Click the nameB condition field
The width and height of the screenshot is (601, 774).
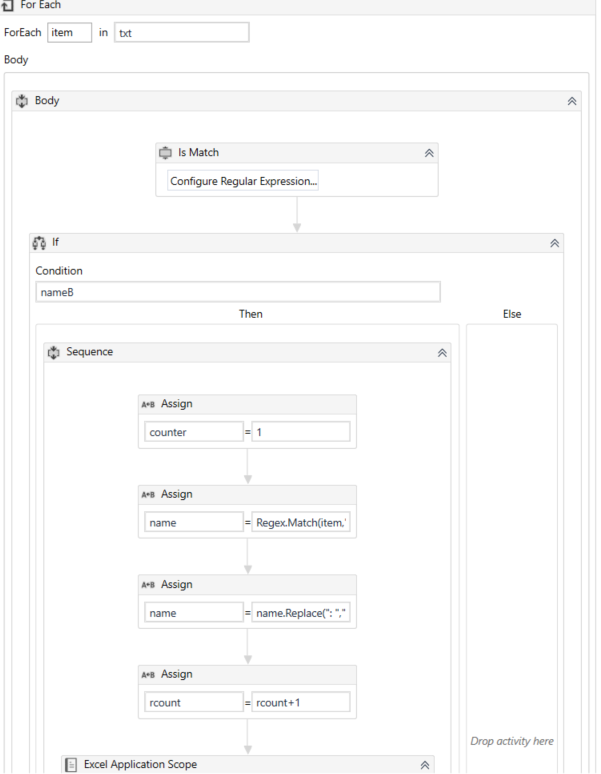click(238, 292)
